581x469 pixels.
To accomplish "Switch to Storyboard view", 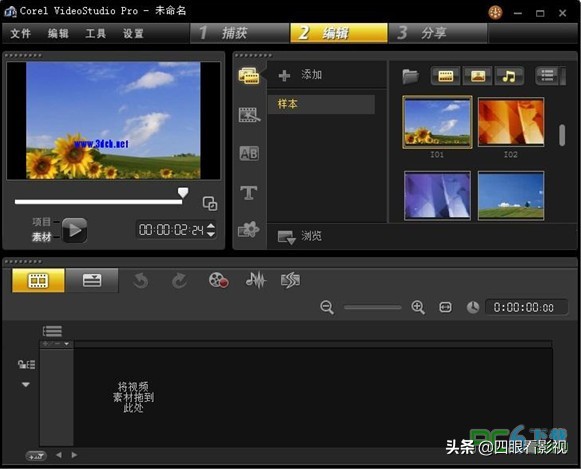I will point(38,280).
